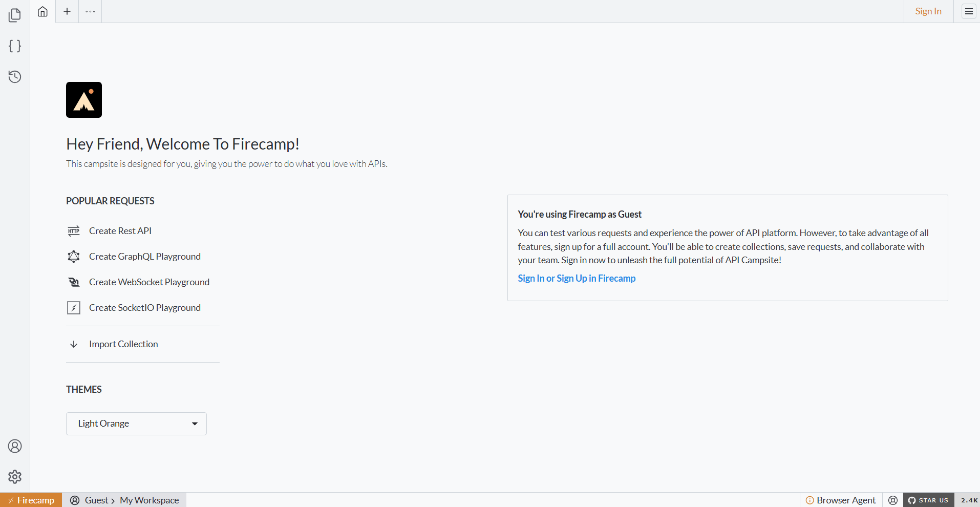Viewport: 980px width, 507px height.
Task: Click the Guest status bar user icon
Action: (75, 500)
